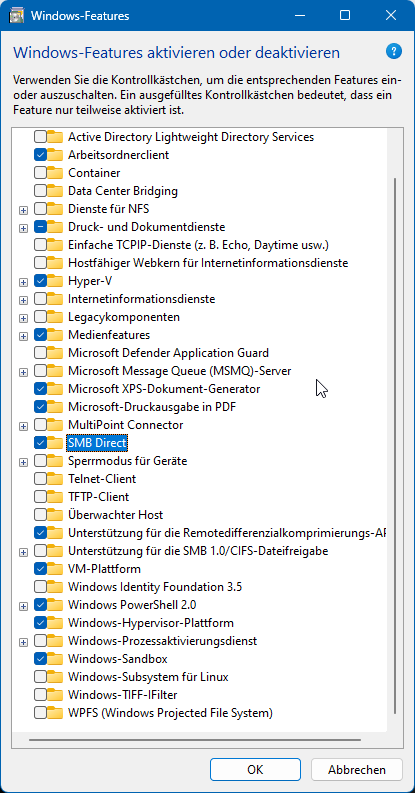
Task: Click the folder icon beside Telnet-Client
Action: 55,479
